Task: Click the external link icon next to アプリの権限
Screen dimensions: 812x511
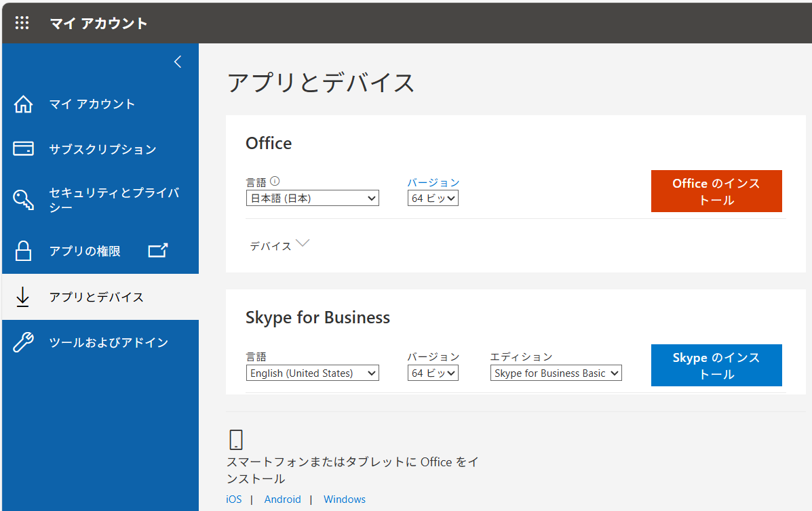Action: click(158, 250)
